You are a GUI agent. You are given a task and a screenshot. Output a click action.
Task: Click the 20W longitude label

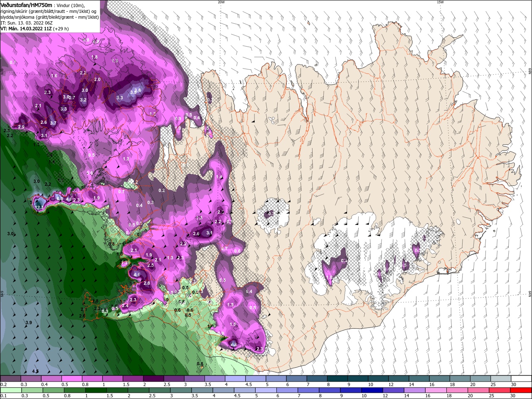221,2
